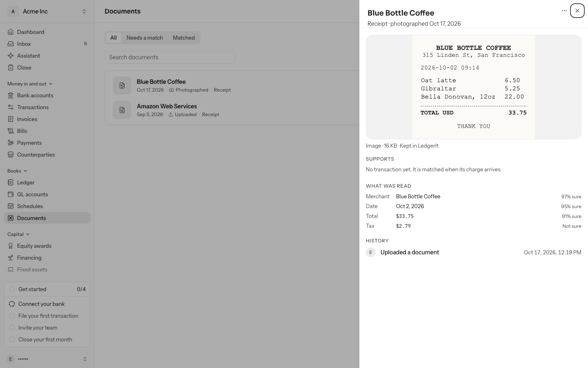Mark Close your first month step
The image size is (588, 368).
point(12,339)
